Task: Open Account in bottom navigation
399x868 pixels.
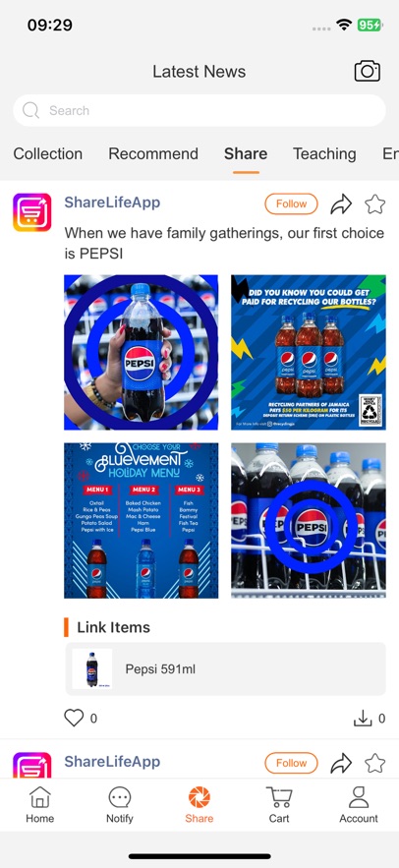Action: (x=359, y=805)
